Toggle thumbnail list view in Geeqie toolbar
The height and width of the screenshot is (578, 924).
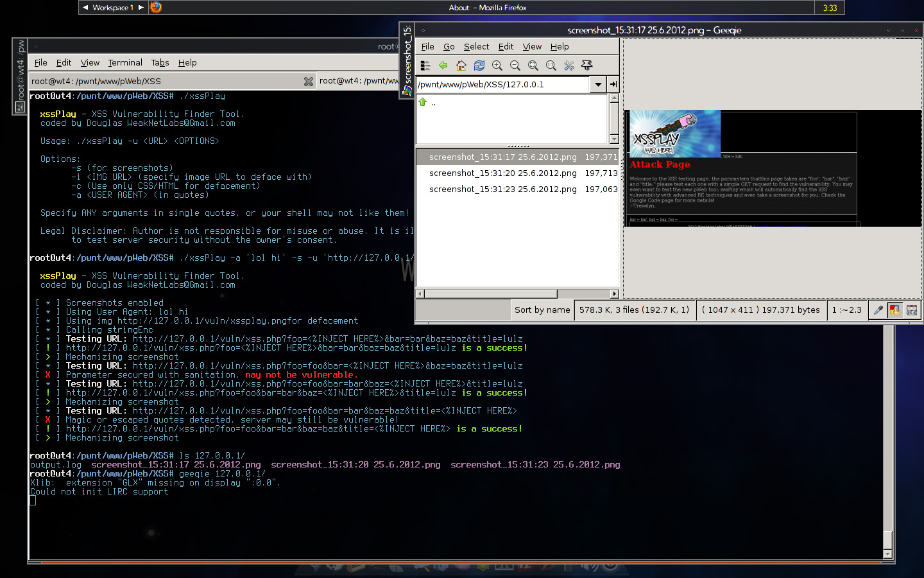point(425,66)
